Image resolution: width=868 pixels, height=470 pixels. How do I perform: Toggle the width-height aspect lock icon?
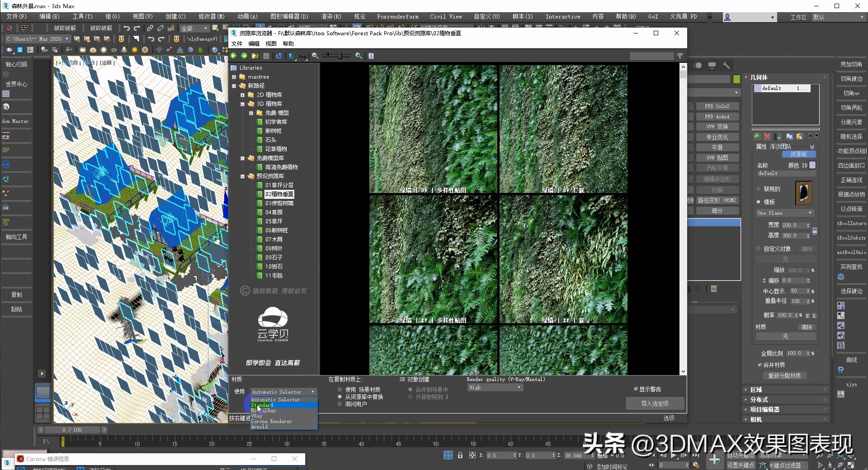point(815,230)
